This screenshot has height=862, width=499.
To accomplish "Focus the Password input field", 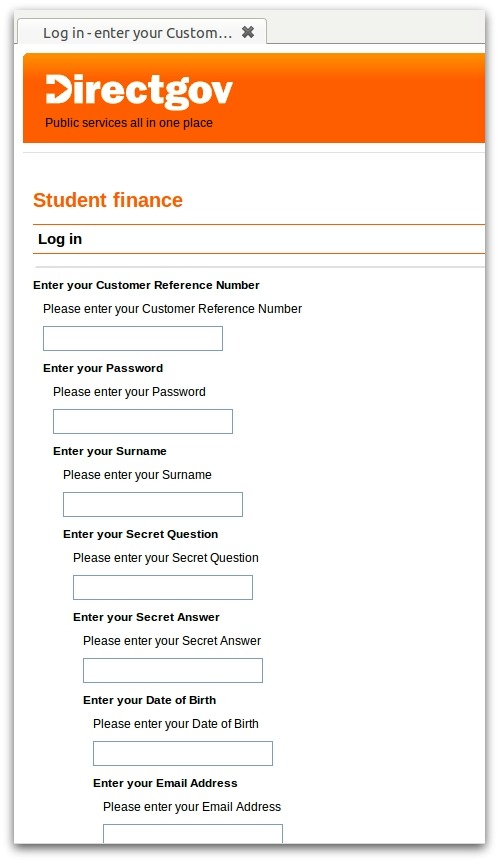I will coord(143,422).
